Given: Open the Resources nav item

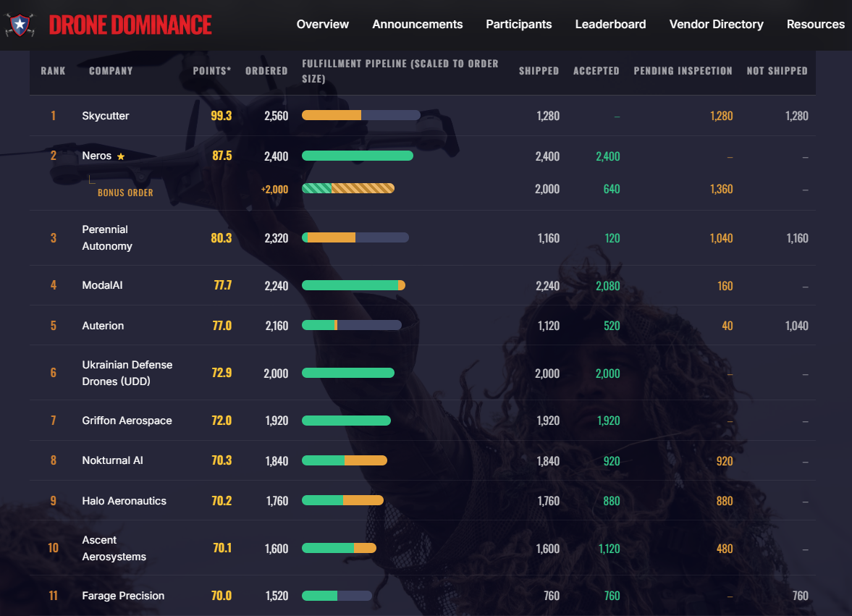Looking at the screenshot, I should [x=816, y=25].
